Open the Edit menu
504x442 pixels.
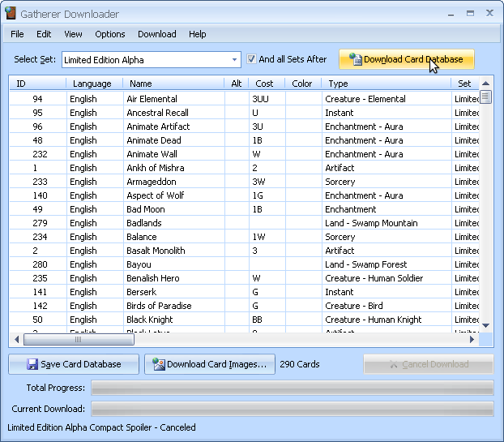tap(44, 34)
